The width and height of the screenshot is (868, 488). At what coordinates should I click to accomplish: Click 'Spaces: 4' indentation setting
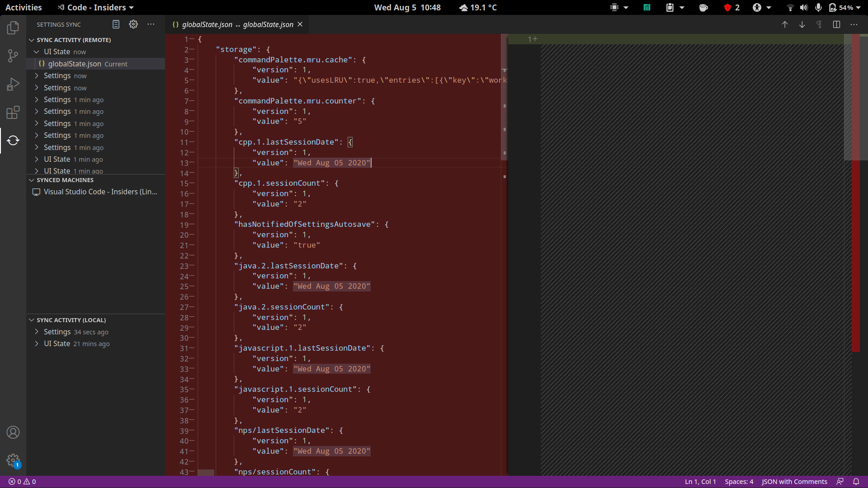(739, 482)
